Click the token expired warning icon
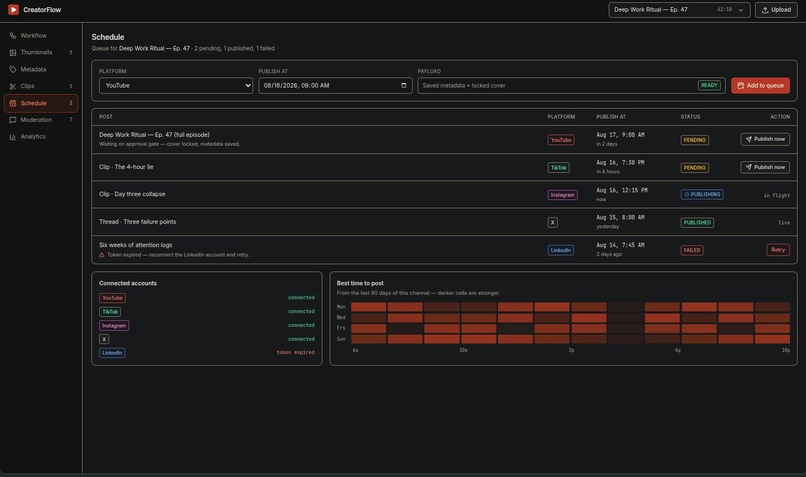Viewport: 806px width, 477px height. pos(102,255)
